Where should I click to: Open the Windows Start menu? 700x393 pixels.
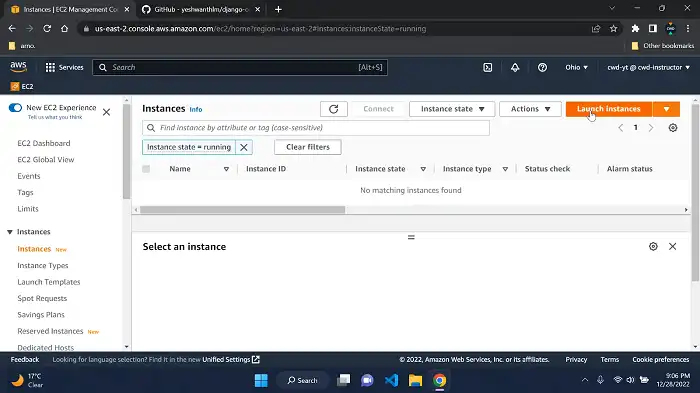261,380
